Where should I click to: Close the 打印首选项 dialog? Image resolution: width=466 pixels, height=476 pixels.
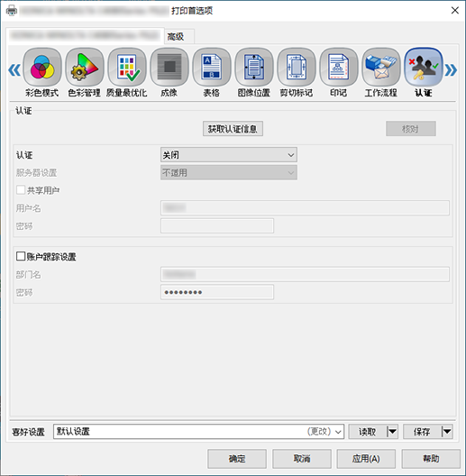(x=455, y=11)
